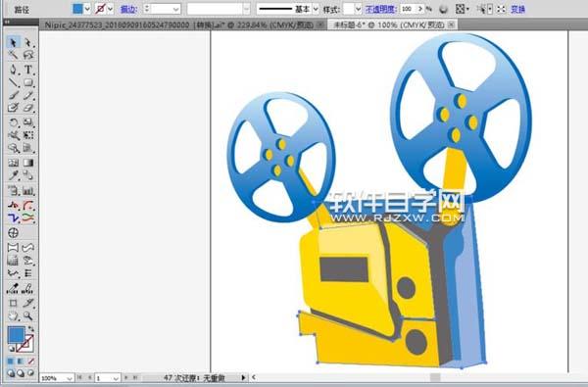This screenshot has height=387, width=588.
Task: Select the Blob Brush tool
Action: pos(13,108)
